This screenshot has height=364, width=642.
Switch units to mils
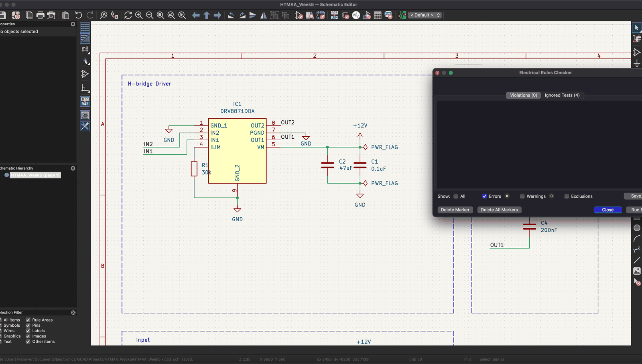[x=85, y=49]
